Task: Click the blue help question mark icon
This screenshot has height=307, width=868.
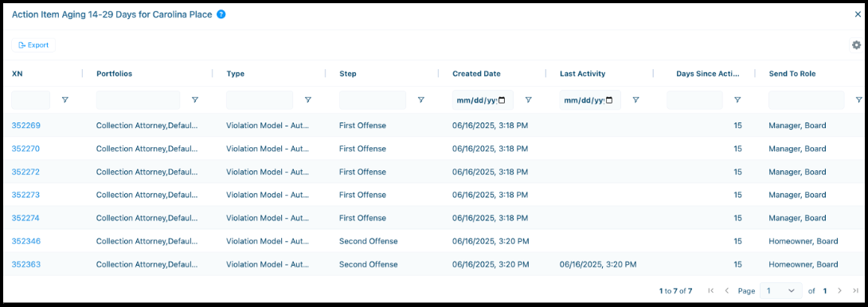Action: click(221, 14)
